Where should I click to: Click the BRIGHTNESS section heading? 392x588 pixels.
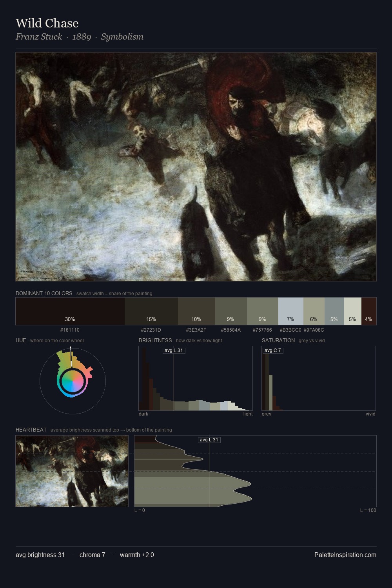[x=155, y=340]
